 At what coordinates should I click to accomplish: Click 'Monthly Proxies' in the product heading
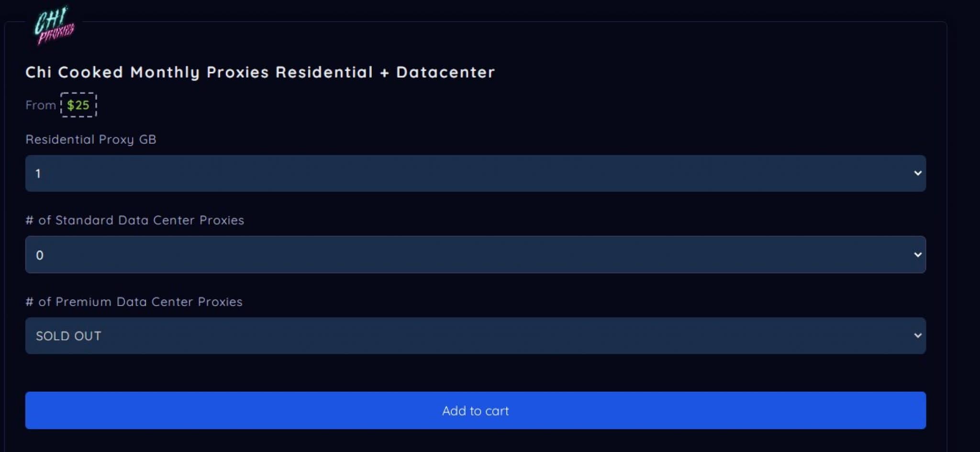[x=200, y=72]
